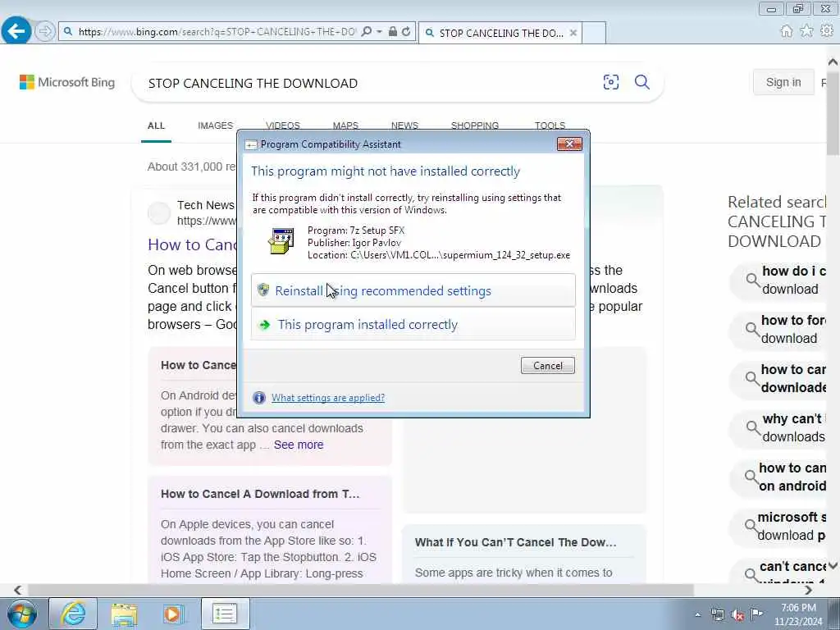Show hidden system tray icons
840x630 pixels.
click(697, 614)
